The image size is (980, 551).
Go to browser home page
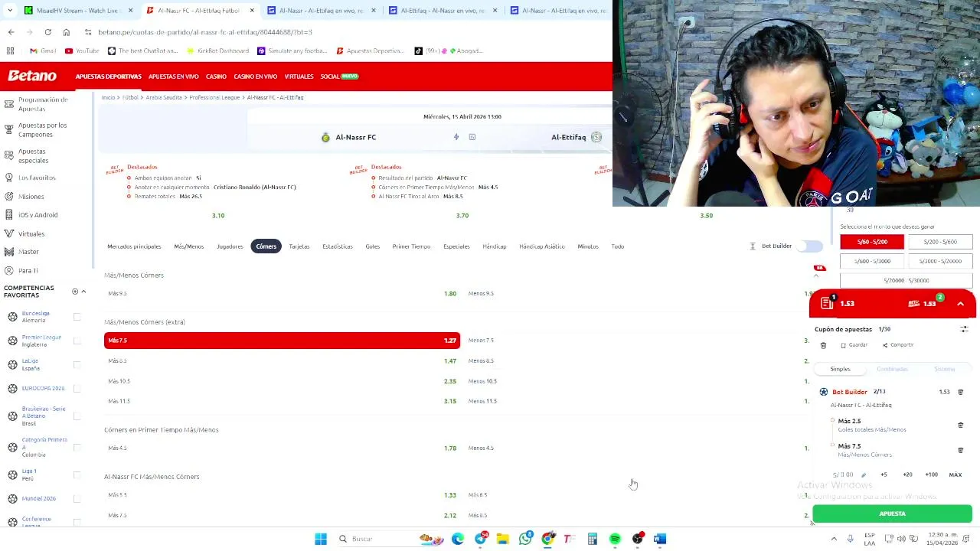[x=67, y=32]
